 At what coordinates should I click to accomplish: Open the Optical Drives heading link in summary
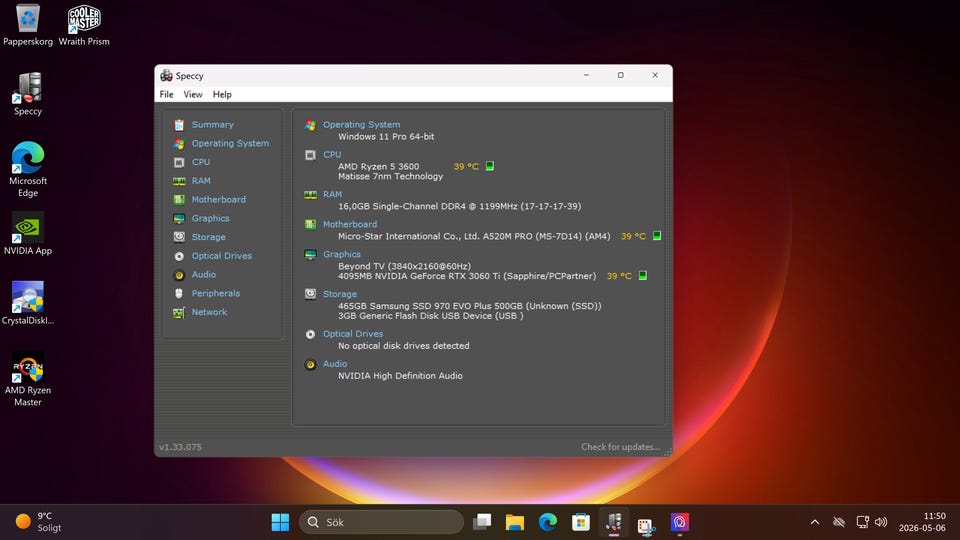[353, 334]
